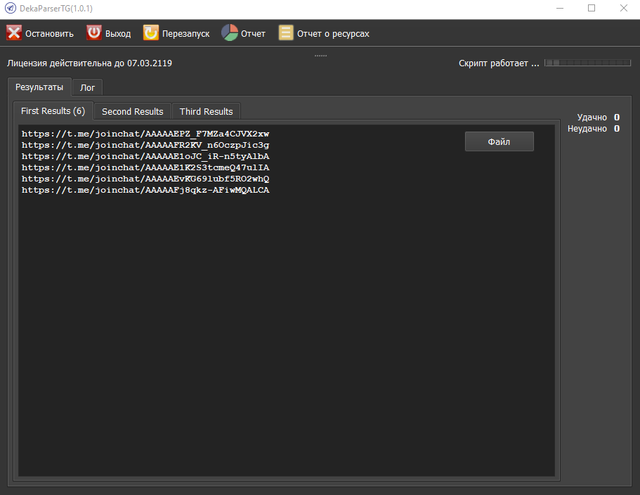Select the First Results (6) tab
640x495 pixels.
click(x=53, y=111)
